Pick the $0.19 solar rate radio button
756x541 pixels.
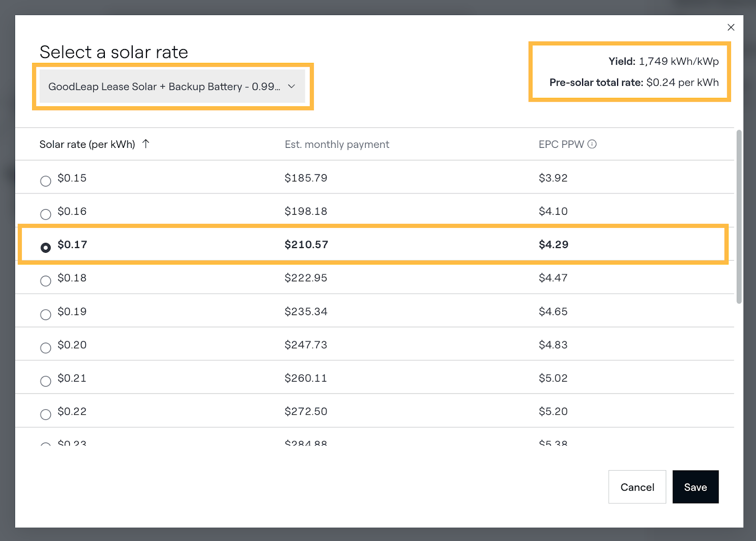46,315
